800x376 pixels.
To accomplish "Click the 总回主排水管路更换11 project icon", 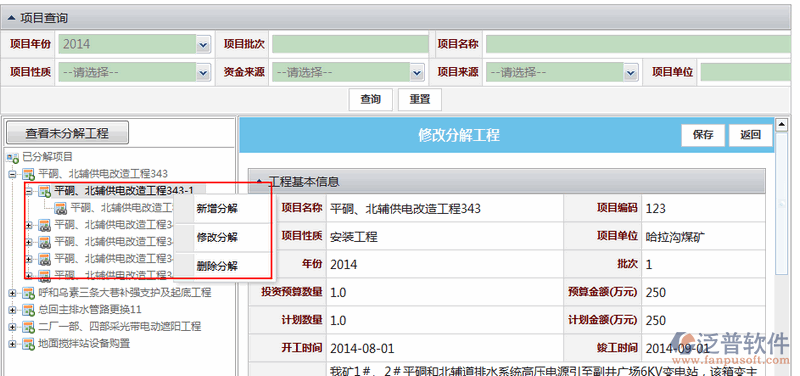I will point(28,310).
